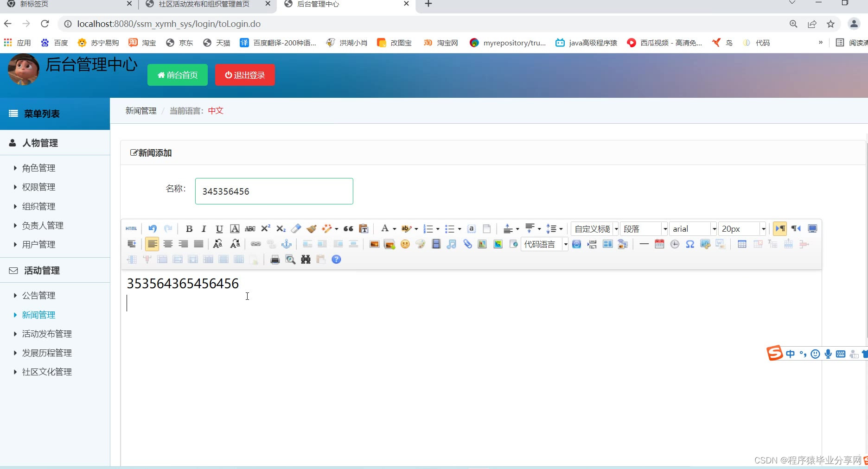This screenshot has width=868, height=469.
Task: Insert a single image
Action: (374, 244)
